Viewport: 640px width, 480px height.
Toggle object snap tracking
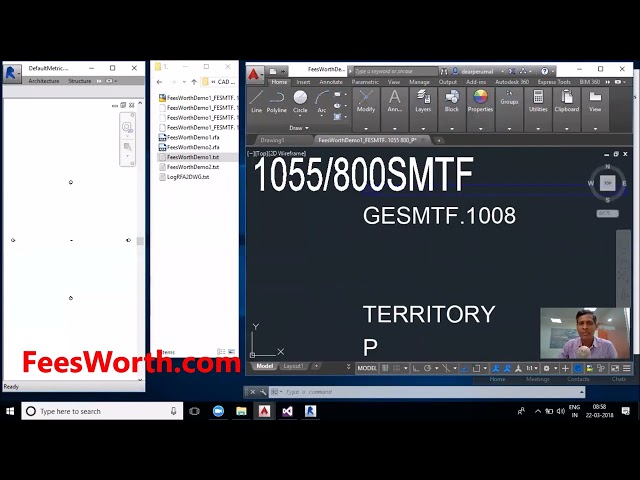(464, 368)
